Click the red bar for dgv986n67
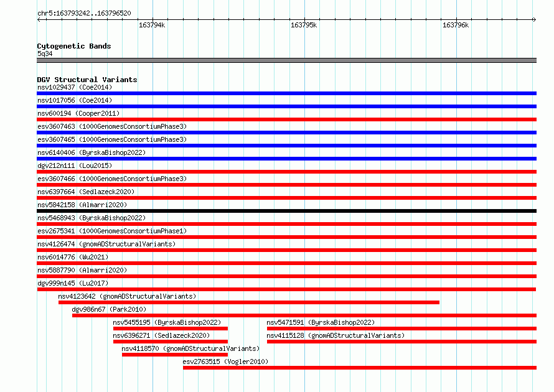 pos(304,315)
